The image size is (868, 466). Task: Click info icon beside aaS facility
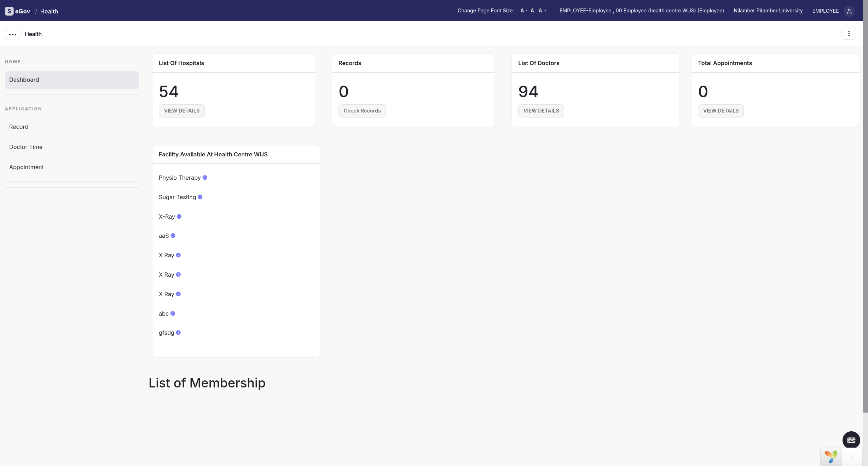click(173, 236)
